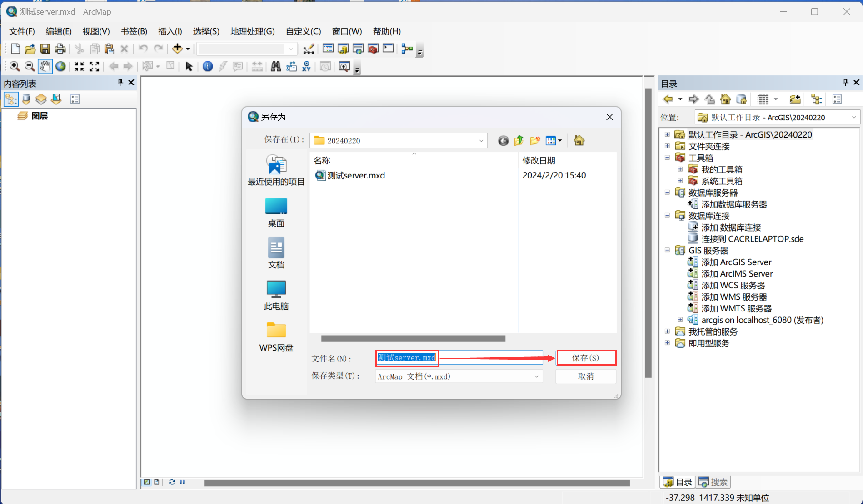Collapse the Toolboxes node (工具箱)

click(667, 158)
